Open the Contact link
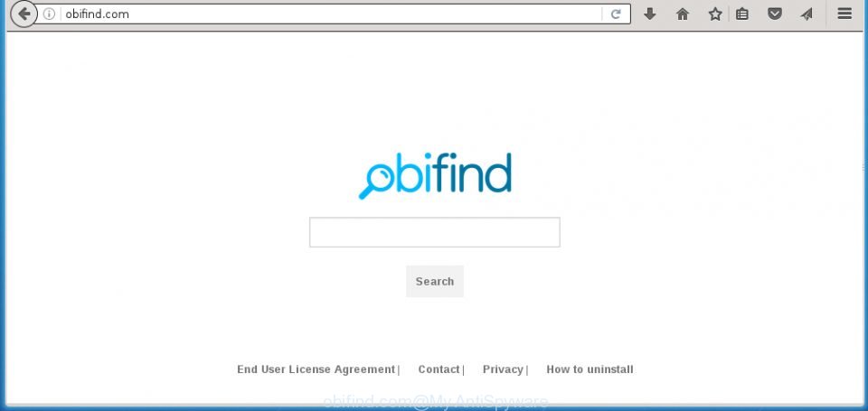 [439, 369]
